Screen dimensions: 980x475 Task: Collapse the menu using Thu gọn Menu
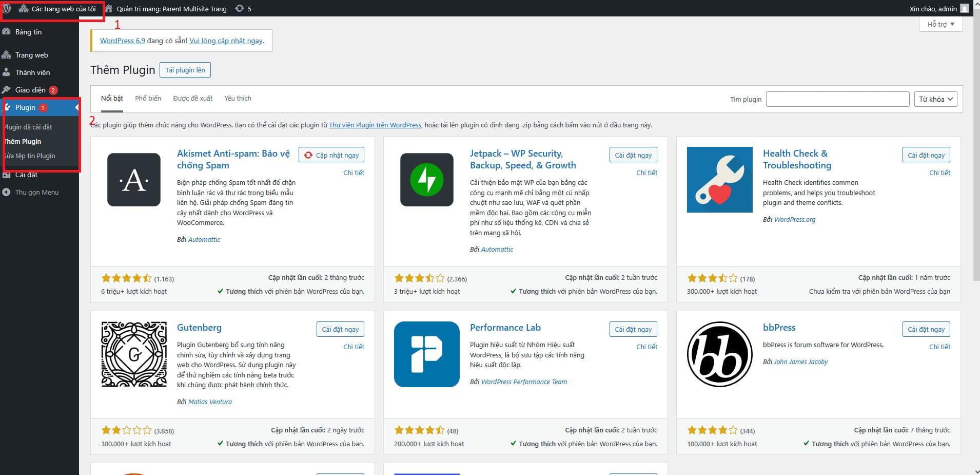click(36, 192)
